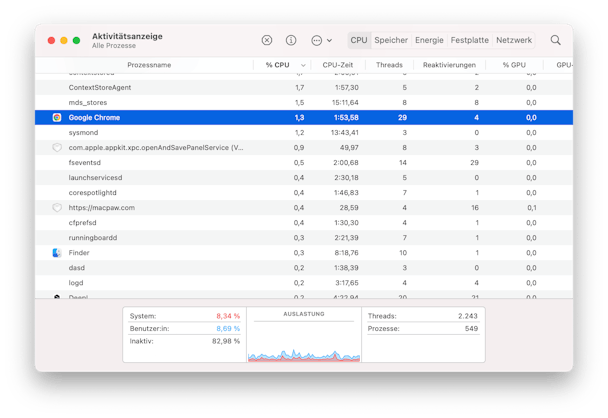608x418 pixels.
Task: Select com.apple.appkit.xpc.openAndSavePanelService row
Action: tap(304, 147)
